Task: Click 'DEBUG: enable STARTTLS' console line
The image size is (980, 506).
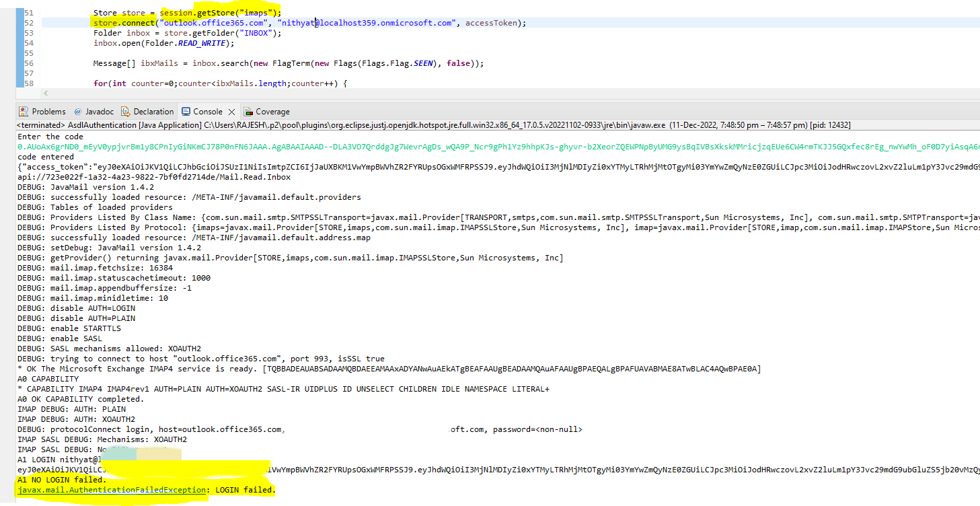Action: point(69,328)
